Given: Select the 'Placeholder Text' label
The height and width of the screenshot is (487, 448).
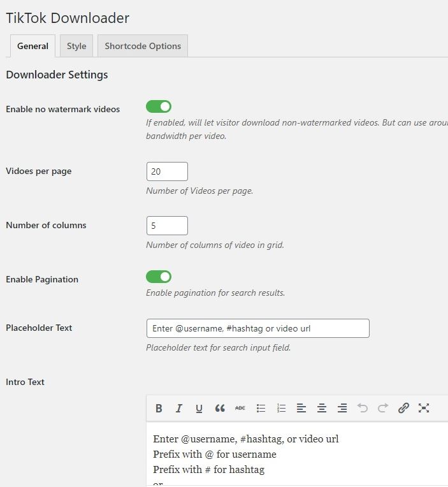Looking at the screenshot, I should 39,328.
